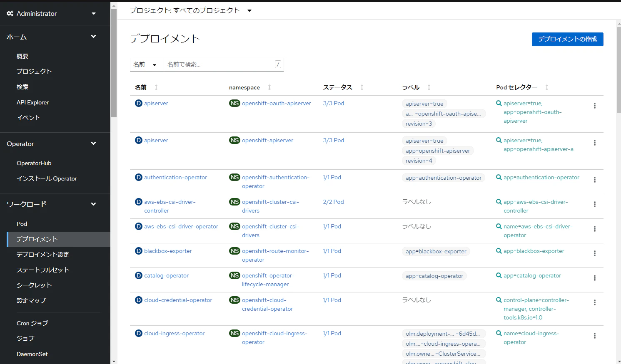Open authentication-operator deployment link

[x=175, y=177]
